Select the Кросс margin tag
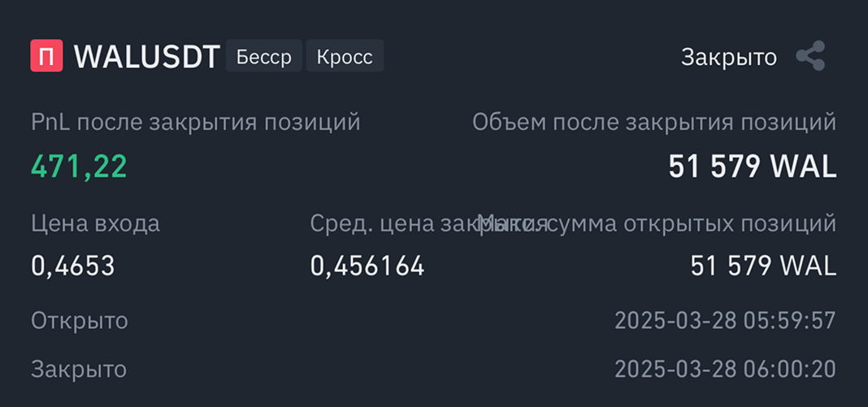The image size is (868, 407). pos(345,57)
